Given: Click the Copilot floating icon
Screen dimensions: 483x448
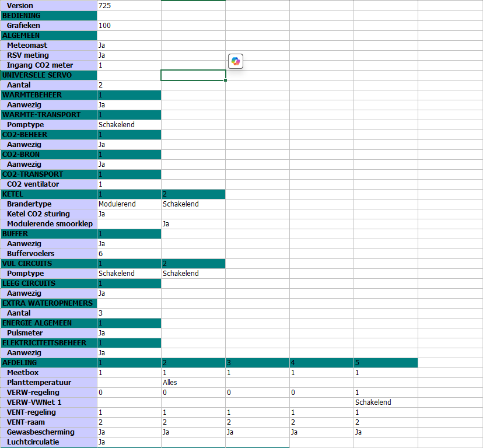Looking at the screenshot, I should (x=236, y=61).
